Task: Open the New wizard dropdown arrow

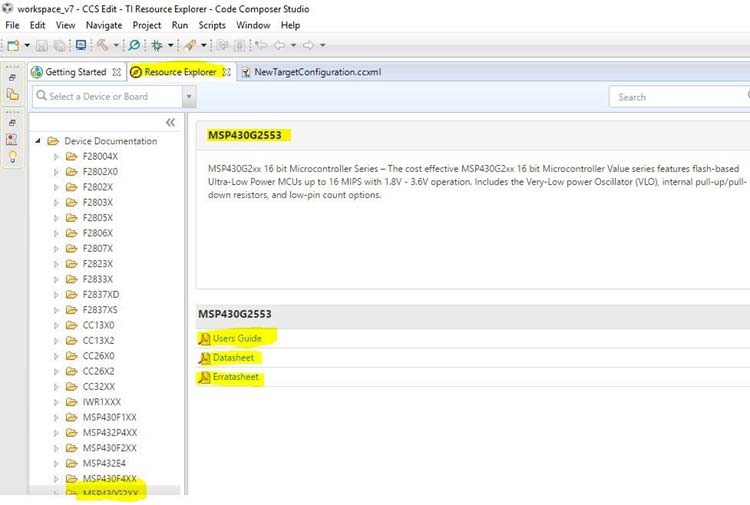Action: (27, 45)
